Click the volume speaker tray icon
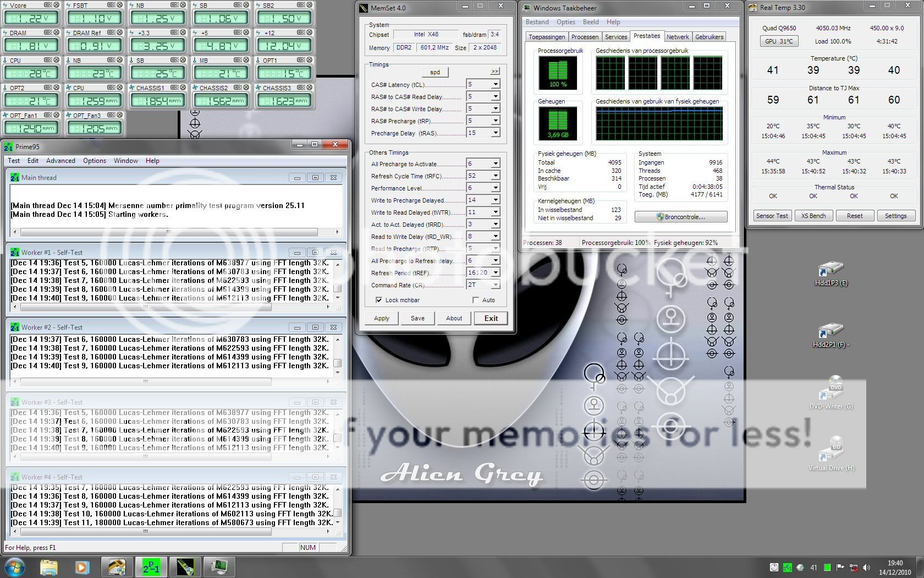Screen dimensions: 924x578 tap(866, 568)
